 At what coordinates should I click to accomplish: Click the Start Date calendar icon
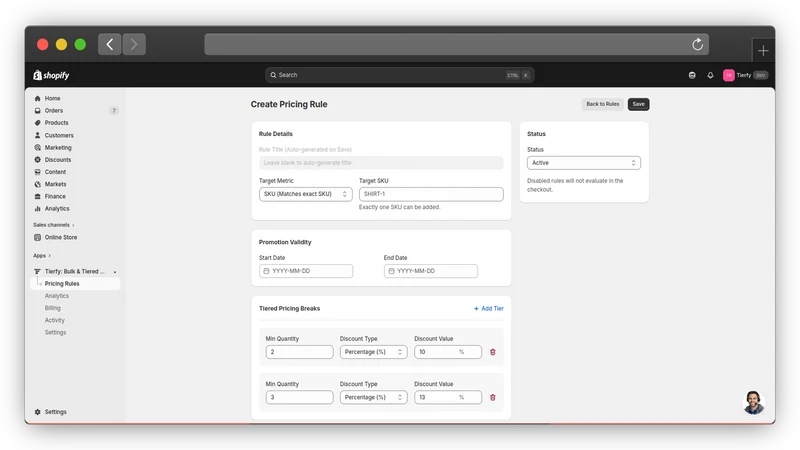[266, 271]
